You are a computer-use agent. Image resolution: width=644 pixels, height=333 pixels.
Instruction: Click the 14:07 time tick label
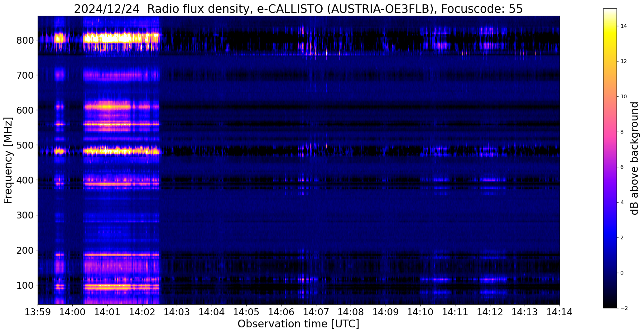tap(316, 312)
